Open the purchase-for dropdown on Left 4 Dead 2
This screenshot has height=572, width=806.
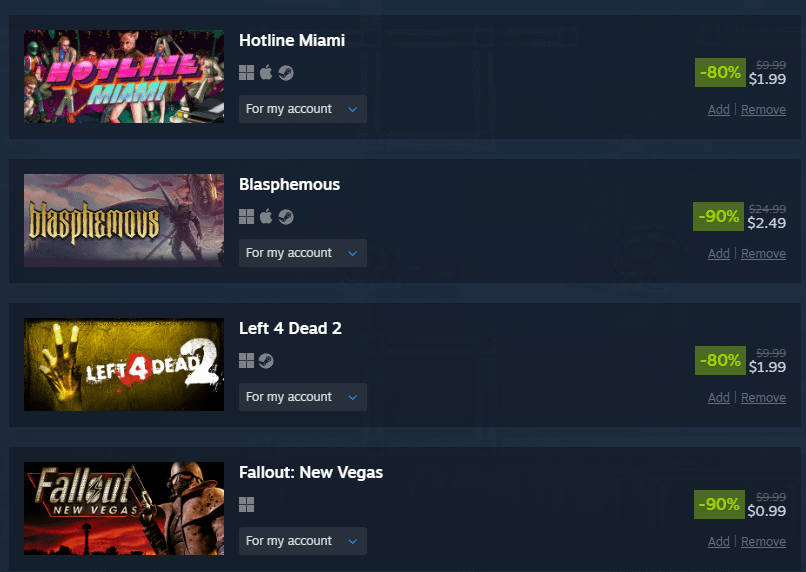(303, 397)
